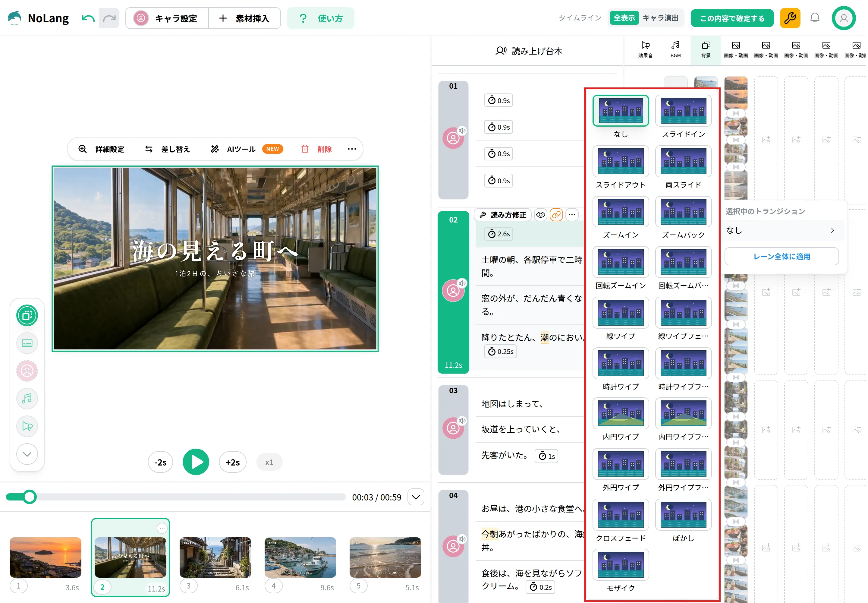Open the three-dots menu on thumbnail 2
This screenshot has height=603, width=868.
coord(162,528)
